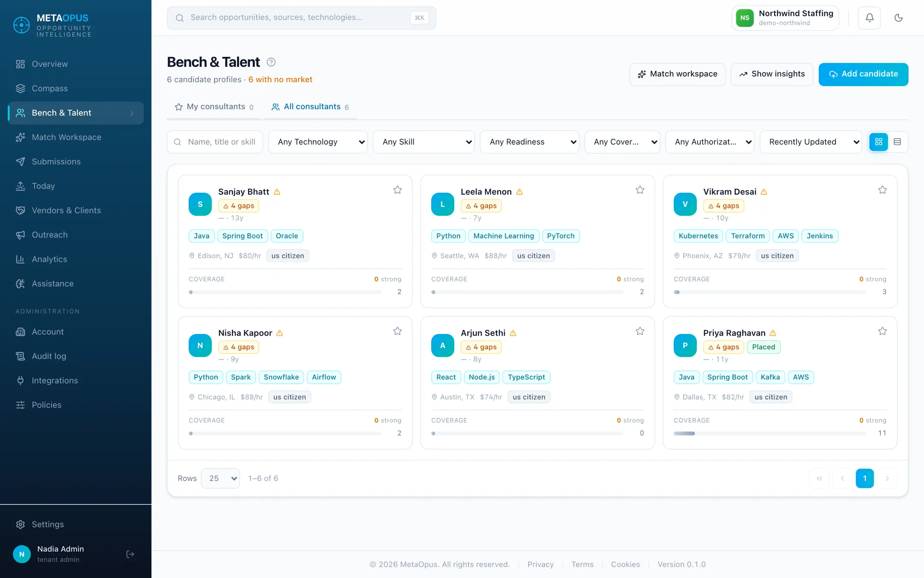Screen dimensions: 924x578
Task: Open the Any Technology dropdown
Action: click(x=318, y=142)
